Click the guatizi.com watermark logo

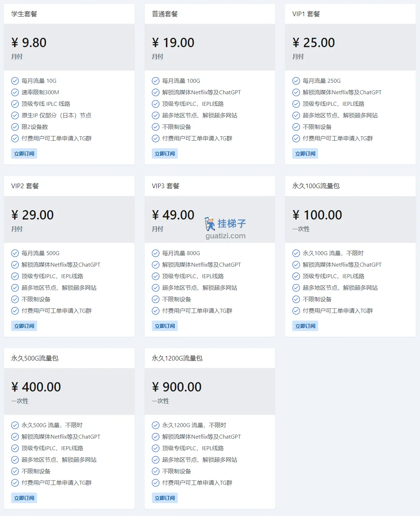coord(225,228)
